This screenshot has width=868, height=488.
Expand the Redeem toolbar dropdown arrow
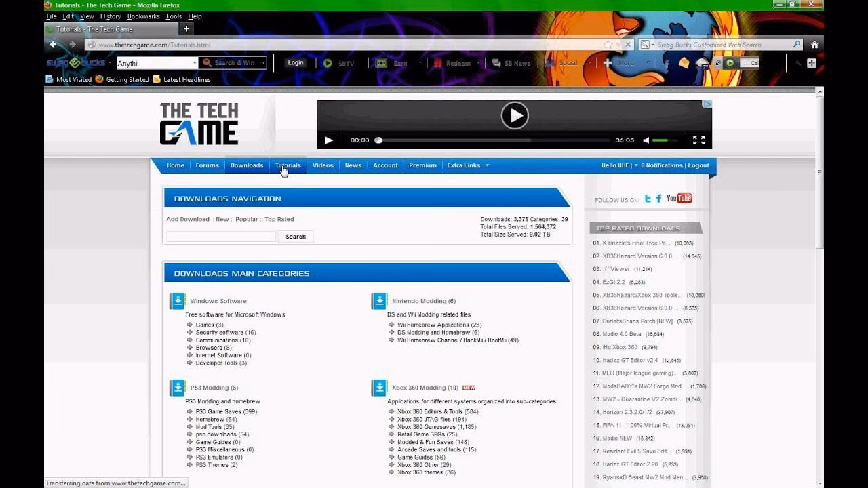478,63
